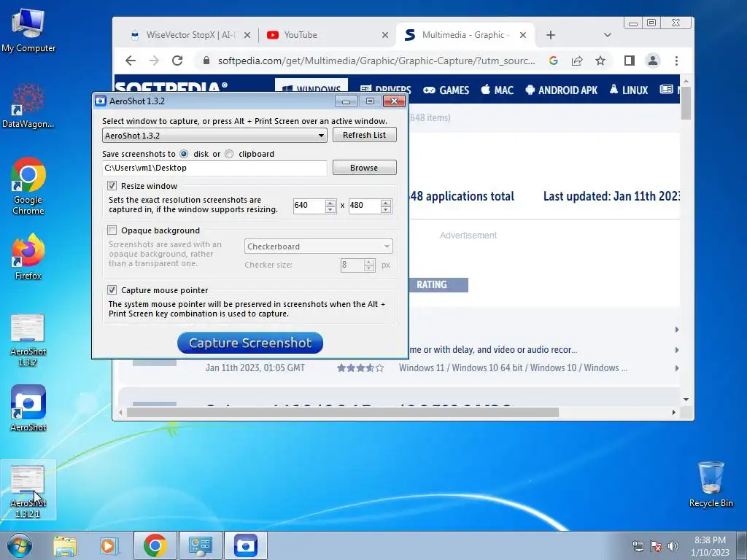Enable the Opaque background checkbox
This screenshot has width=747, height=560.
pyautogui.click(x=112, y=230)
